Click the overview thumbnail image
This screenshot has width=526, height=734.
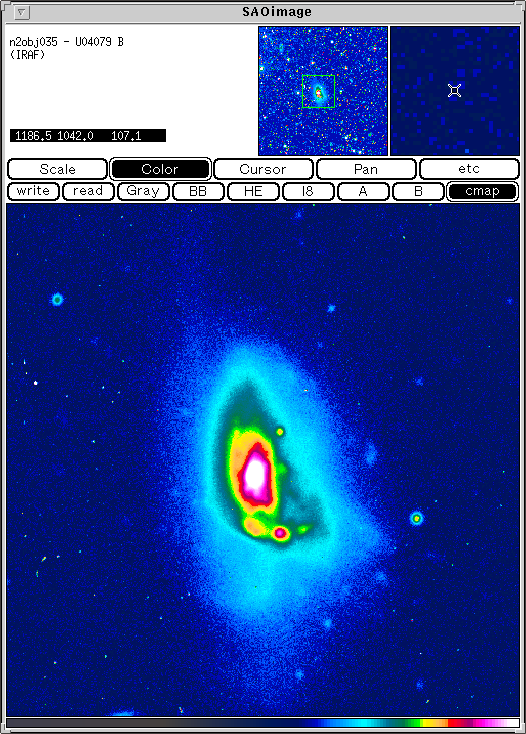coord(323,91)
